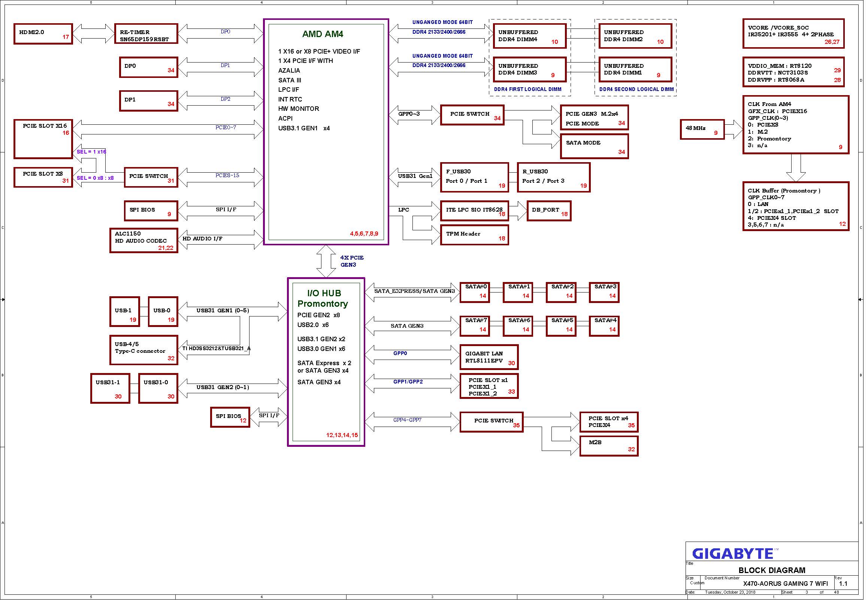
Task: Click the PCIE SLOT X16 block
Action: [43, 139]
